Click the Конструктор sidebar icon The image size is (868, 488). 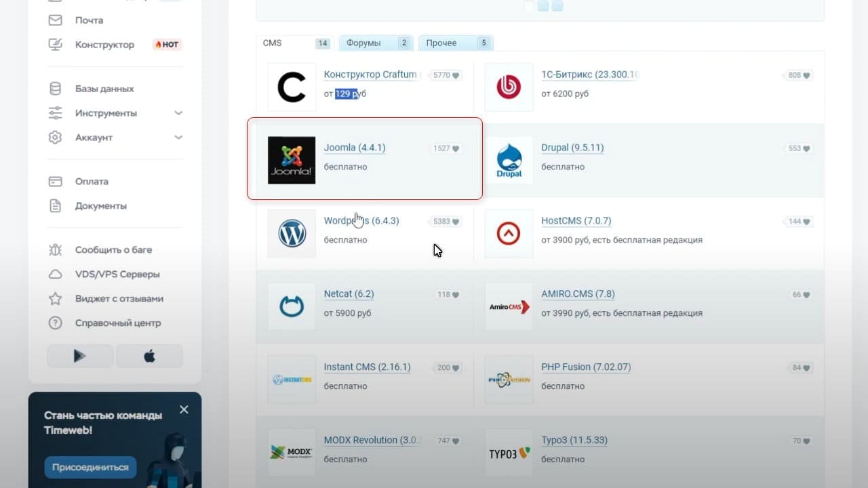pos(56,45)
